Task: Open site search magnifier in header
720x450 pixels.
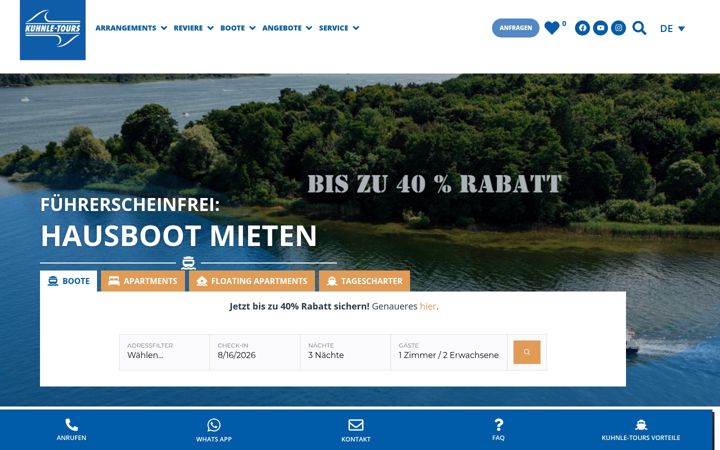Action: pos(639,28)
